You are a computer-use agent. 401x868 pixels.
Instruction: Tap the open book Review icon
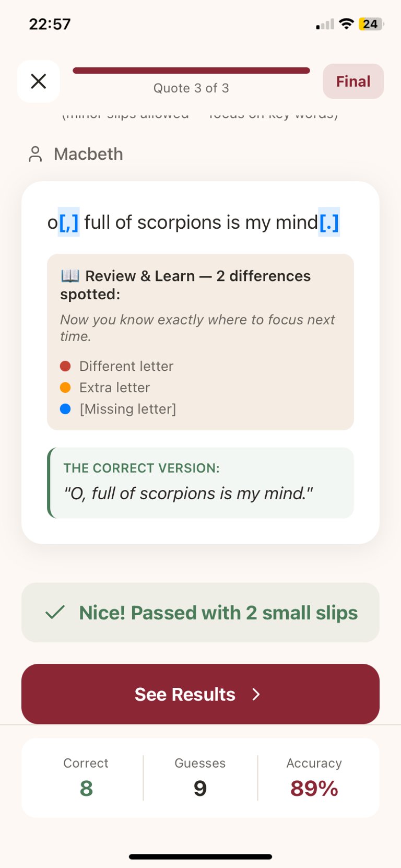[70, 275]
